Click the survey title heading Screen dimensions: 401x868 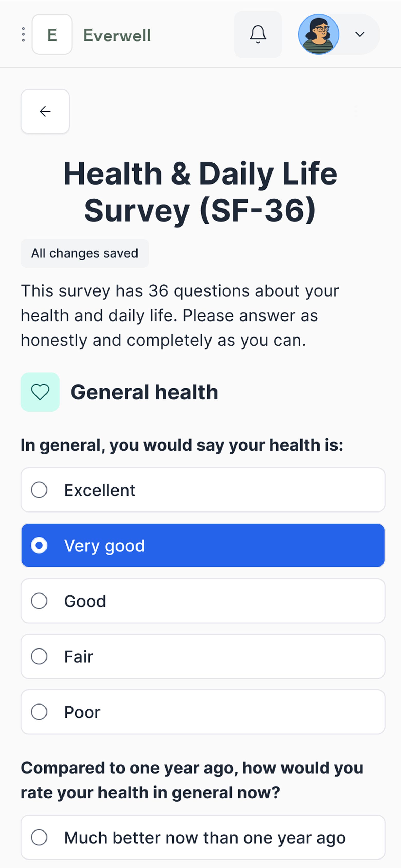200,191
